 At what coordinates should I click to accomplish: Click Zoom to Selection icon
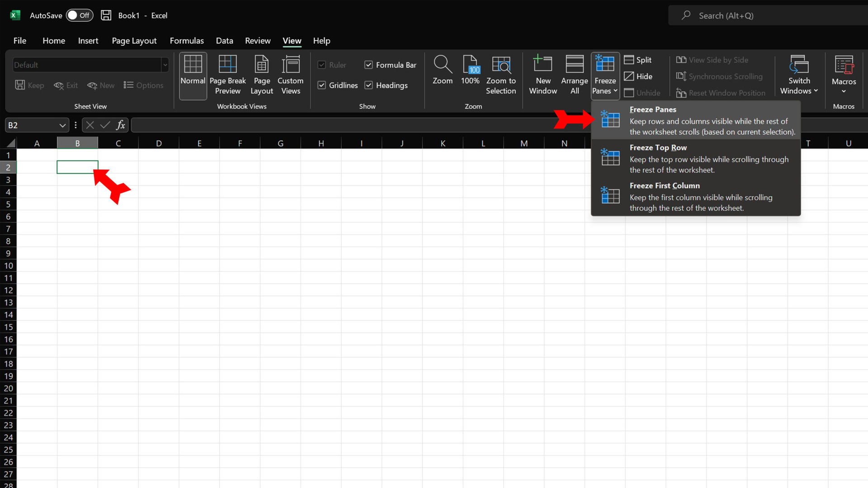501,65
